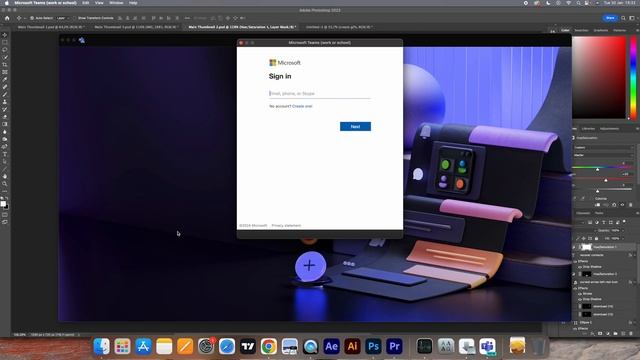The height and width of the screenshot is (360, 640).
Task: Click Next in the Teams sign-in
Action: click(355, 127)
